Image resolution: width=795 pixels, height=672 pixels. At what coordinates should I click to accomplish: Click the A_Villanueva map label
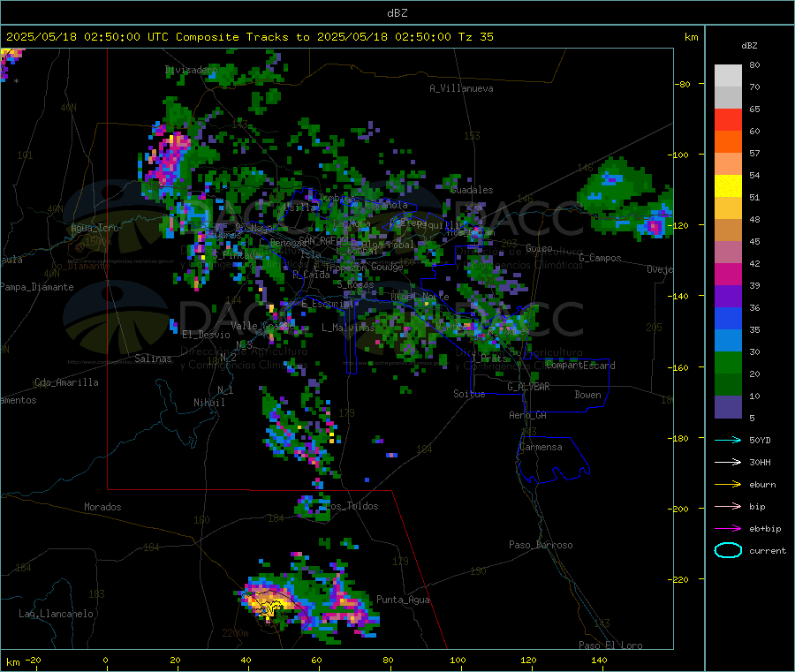pyautogui.click(x=461, y=88)
